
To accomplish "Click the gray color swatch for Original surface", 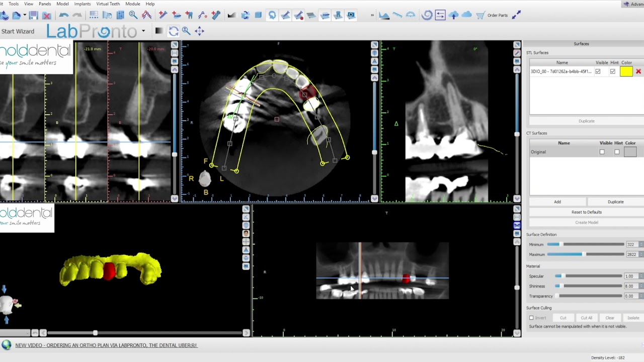I will [x=630, y=152].
